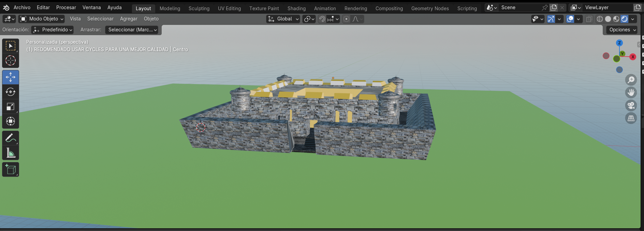Choose the Measure tool

click(x=11, y=153)
